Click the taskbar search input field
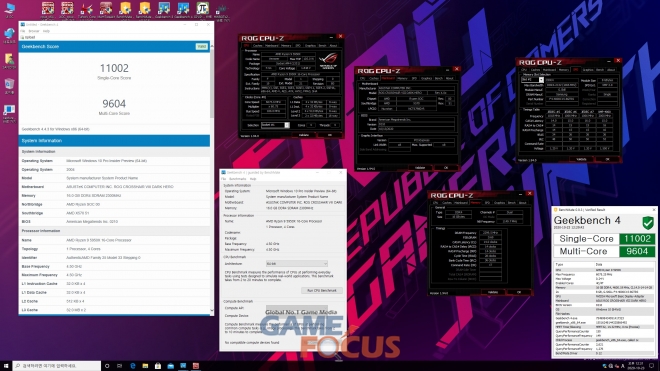This screenshot has width=660, height=371. click(57, 366)
